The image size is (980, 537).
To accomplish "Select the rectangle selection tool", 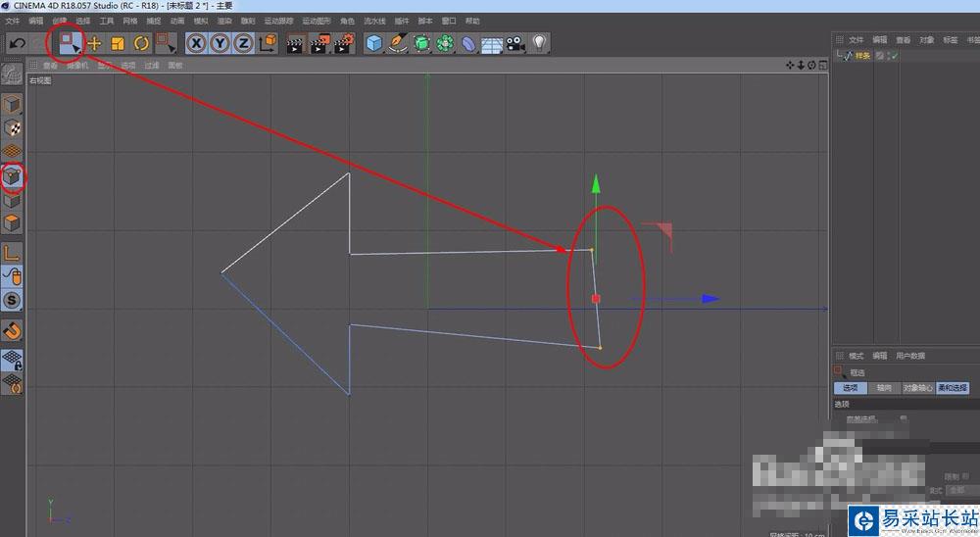I will pyautogui.click(x=70, y=42).
